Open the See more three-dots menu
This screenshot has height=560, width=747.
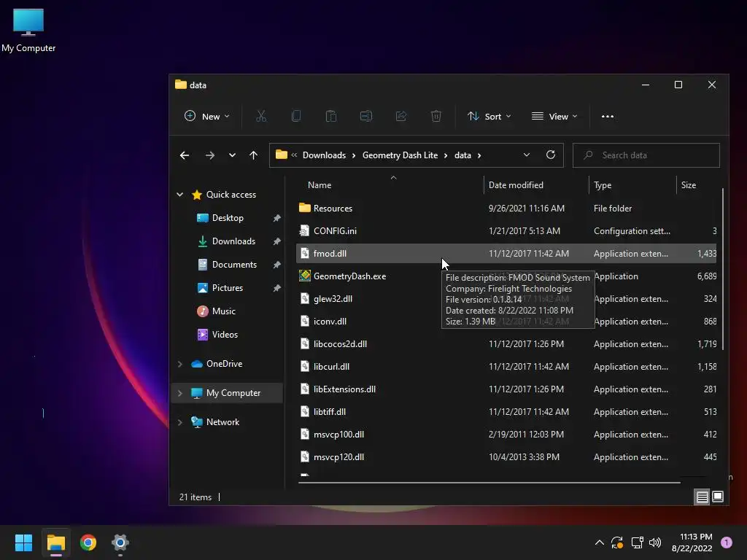point(608,116)
